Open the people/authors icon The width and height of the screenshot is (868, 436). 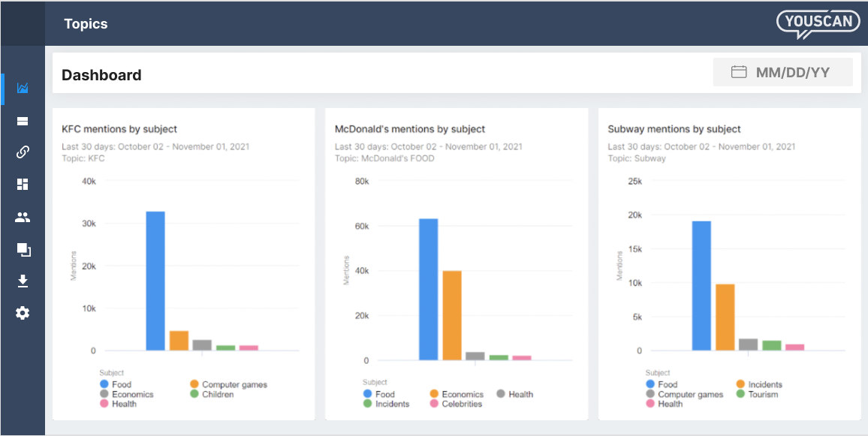pos(23,218)
